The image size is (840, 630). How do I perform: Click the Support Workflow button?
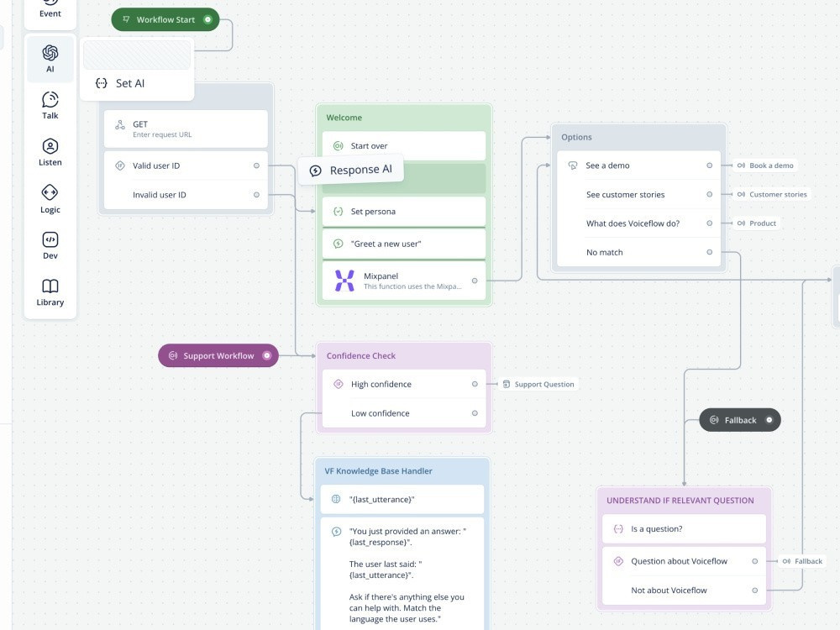tap(218, 355)
